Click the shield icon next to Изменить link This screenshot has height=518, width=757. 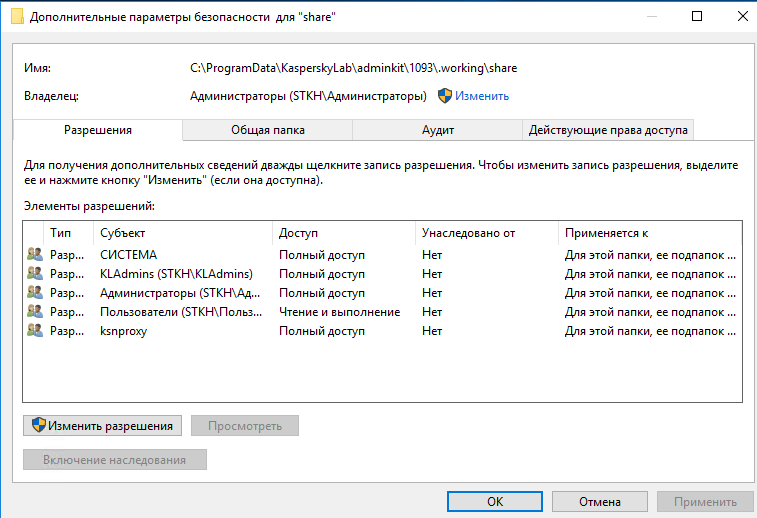coord(445,96)
